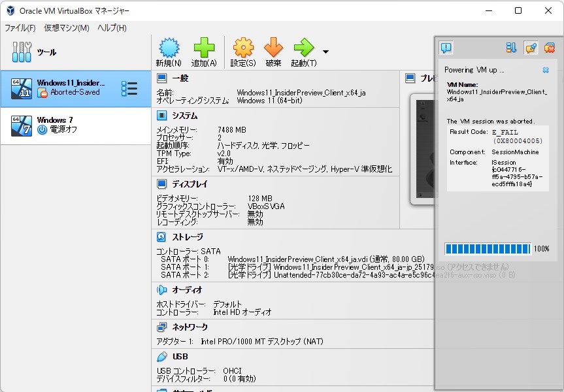
Task: Open the Windows11_Insider VM list menu icon
Action: click(129, 88)
